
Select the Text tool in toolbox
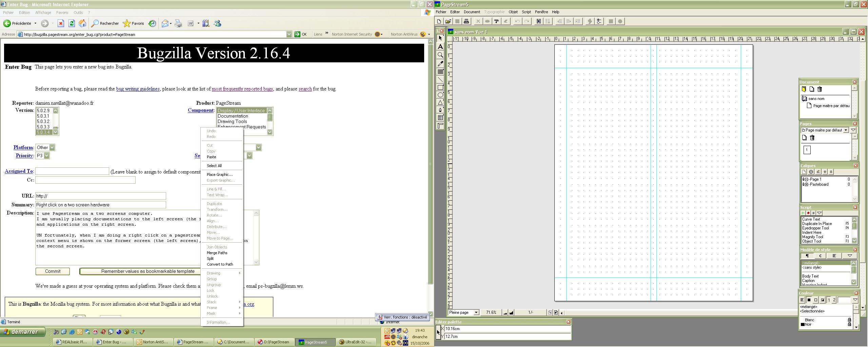pos(440,46)
